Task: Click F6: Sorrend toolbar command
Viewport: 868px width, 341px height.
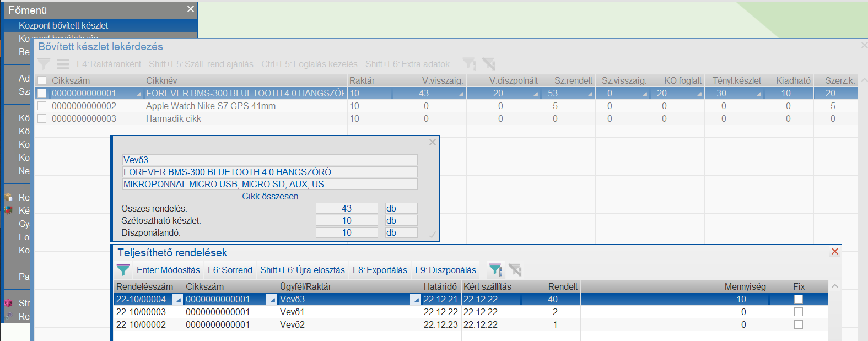Action: click(230, 270)
